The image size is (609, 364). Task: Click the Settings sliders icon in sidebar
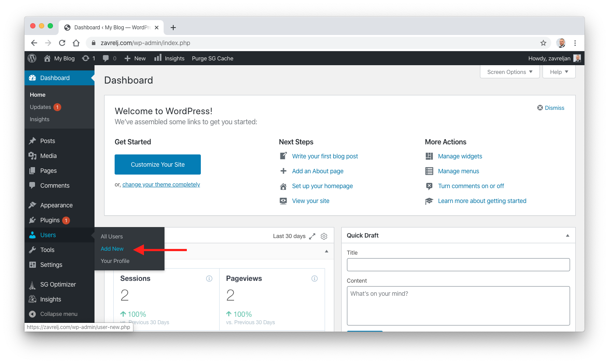32,265
